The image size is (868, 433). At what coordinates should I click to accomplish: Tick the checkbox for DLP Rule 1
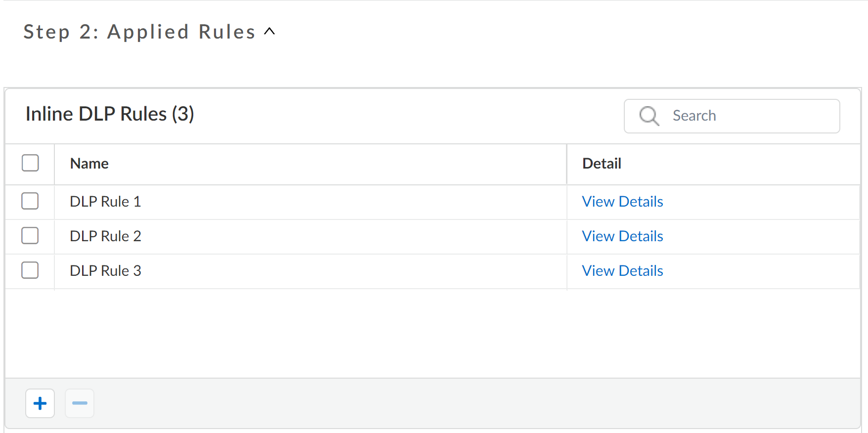[x=30, y=201]
